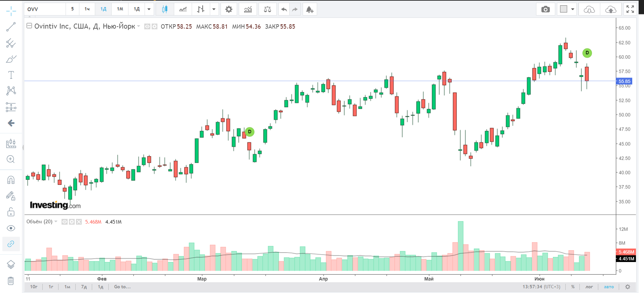Click the compare symbols scales icon
Viewport: 644px width, 293px height.
point(267,9)
